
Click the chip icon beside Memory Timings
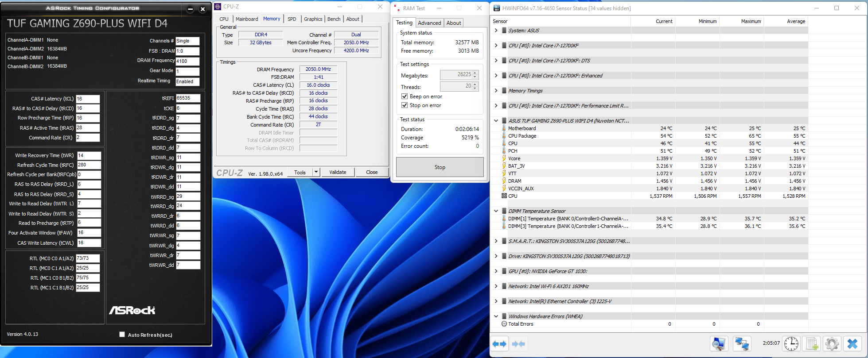tap(504, 91)
